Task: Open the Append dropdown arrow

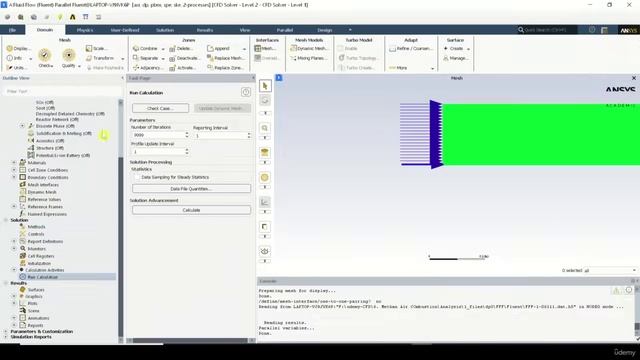Action: click(x=244, y=49)
